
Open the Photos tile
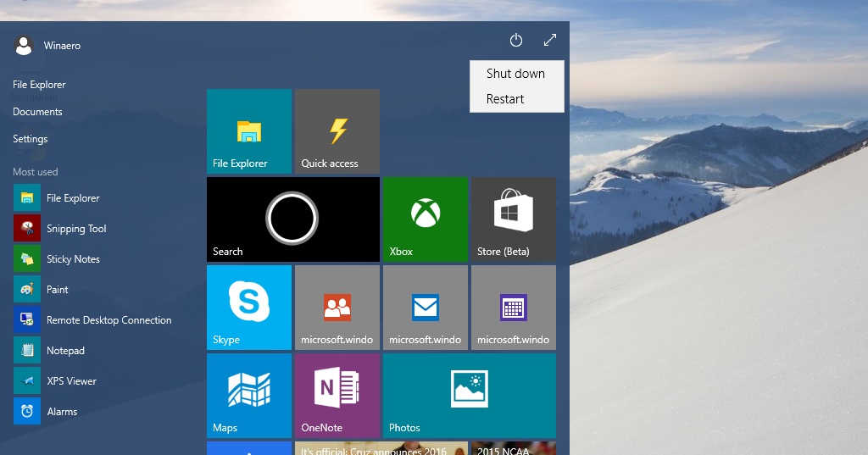pos(470,395)
